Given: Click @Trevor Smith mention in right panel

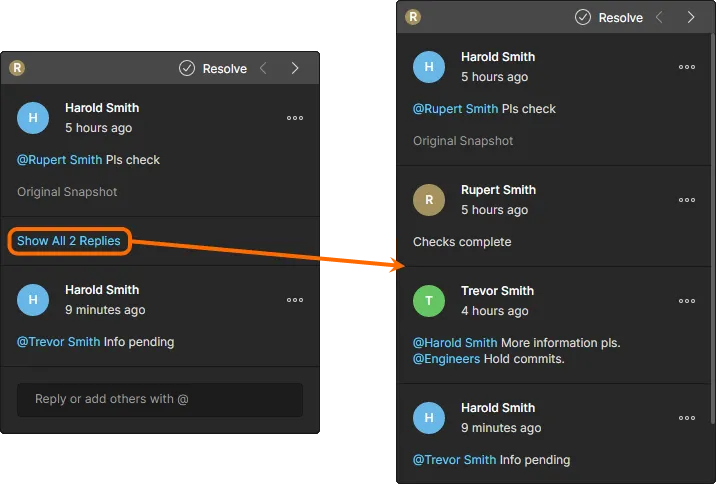Looking at the screenshot, I should (454, 460).
